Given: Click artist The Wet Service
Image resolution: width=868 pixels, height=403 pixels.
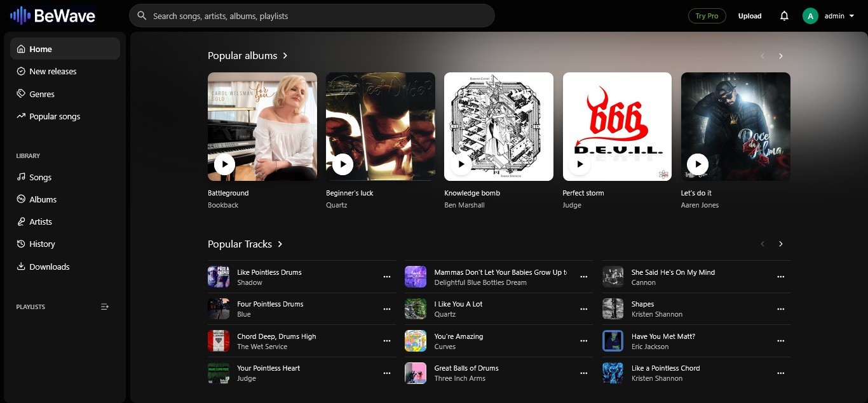Looking at the screenshot, I should (262, 347).
